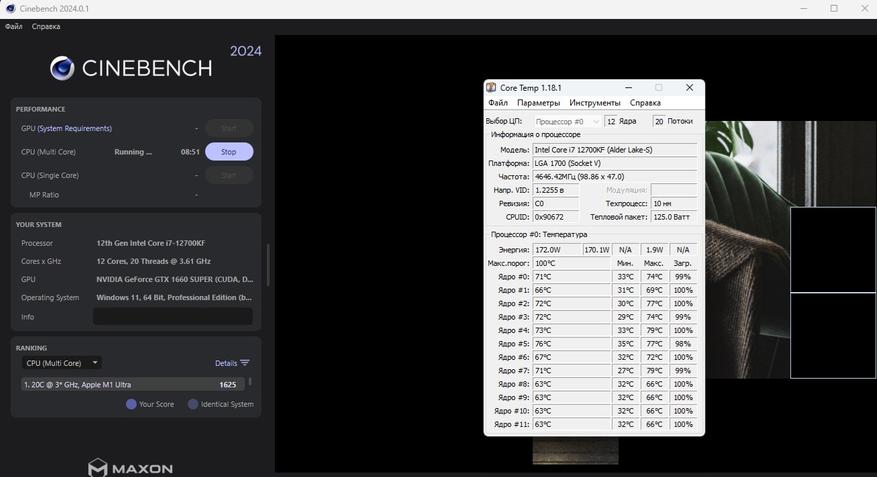
Task: Click the Operating System Windows 11 entry
Action: coord(174,297)
